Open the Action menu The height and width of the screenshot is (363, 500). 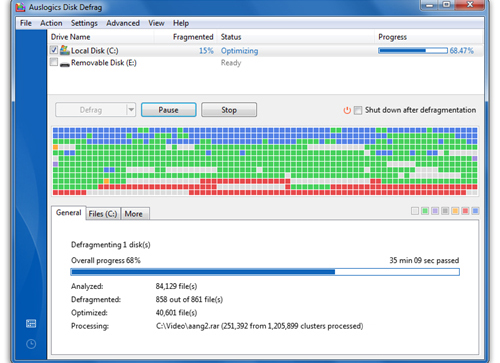click(x=51, y=23)
